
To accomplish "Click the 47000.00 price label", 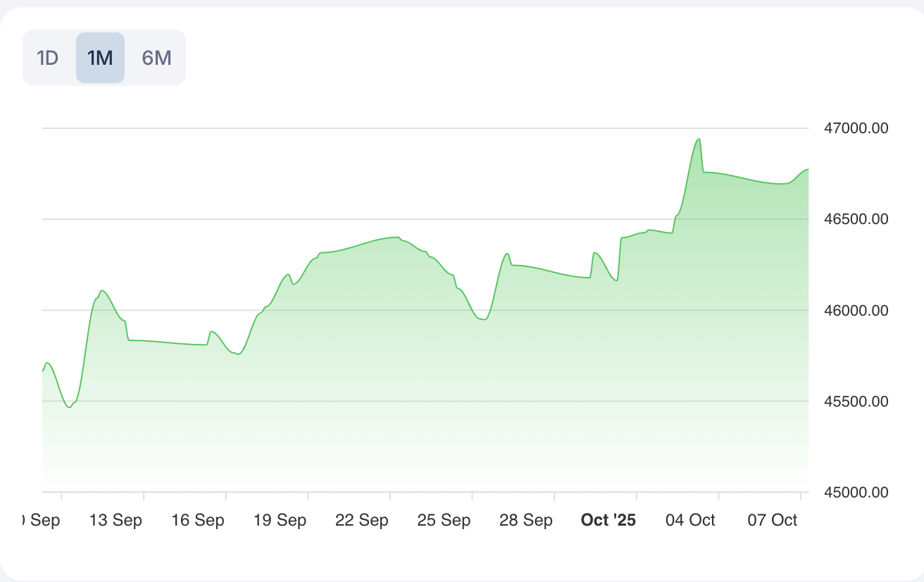I will (856, 128).
